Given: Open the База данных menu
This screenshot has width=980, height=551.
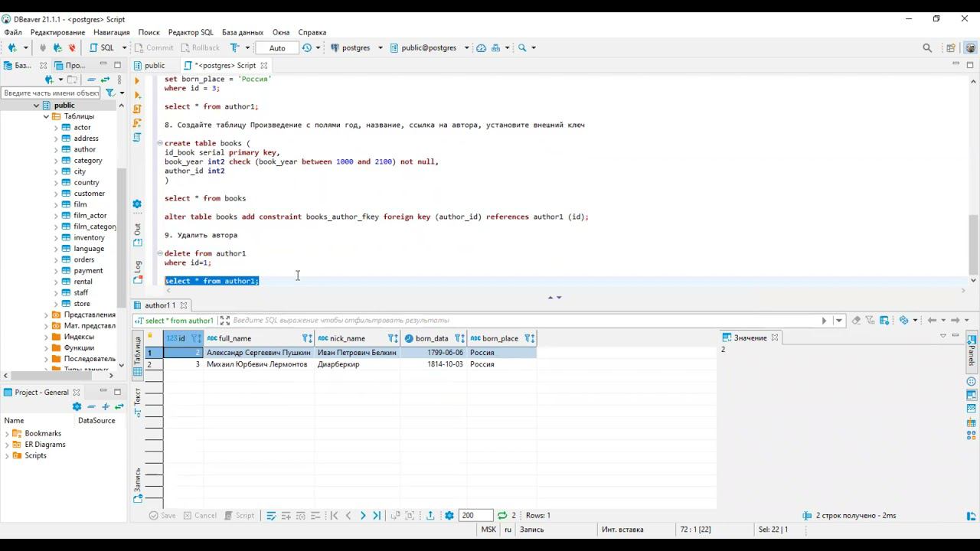Looking at the screenshot, I should (x=243, y=32).
